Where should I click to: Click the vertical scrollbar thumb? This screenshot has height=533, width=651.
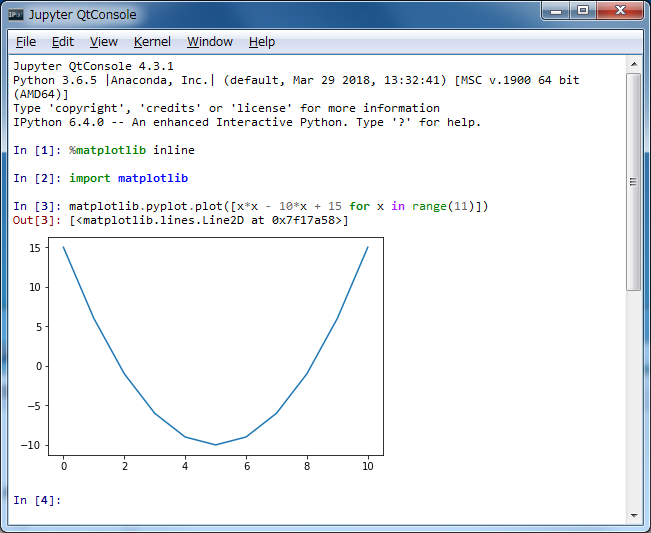634,182
